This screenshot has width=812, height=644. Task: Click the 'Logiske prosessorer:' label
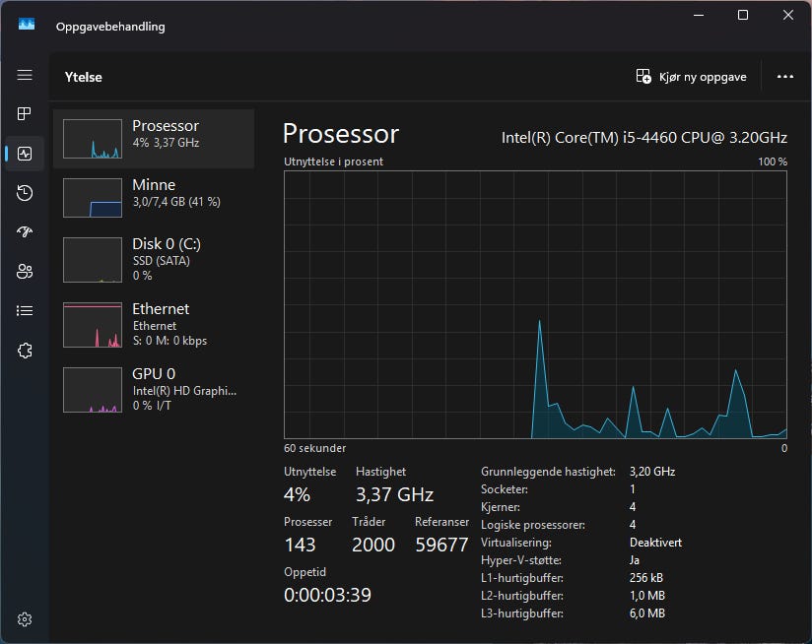(533, 525)
